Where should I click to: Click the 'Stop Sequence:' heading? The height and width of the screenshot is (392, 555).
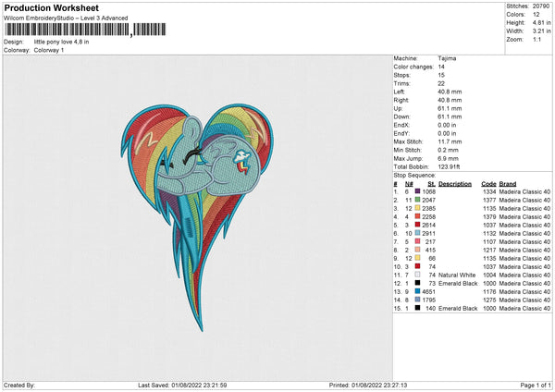point(414,175)
